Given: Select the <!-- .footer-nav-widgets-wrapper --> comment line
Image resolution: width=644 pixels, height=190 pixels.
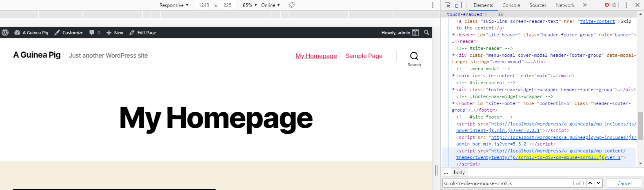Looking at the screenshot, I should pos(505,96).
